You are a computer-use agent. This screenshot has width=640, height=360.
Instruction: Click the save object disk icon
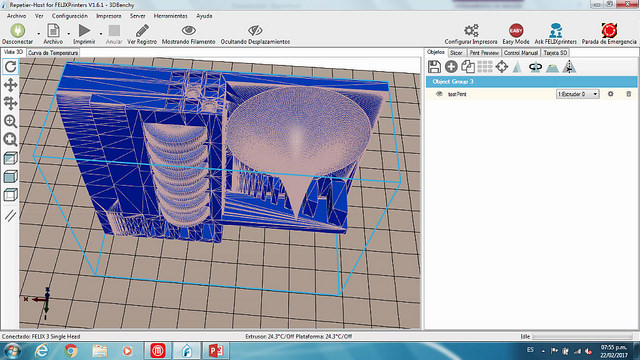pos(434,67)
